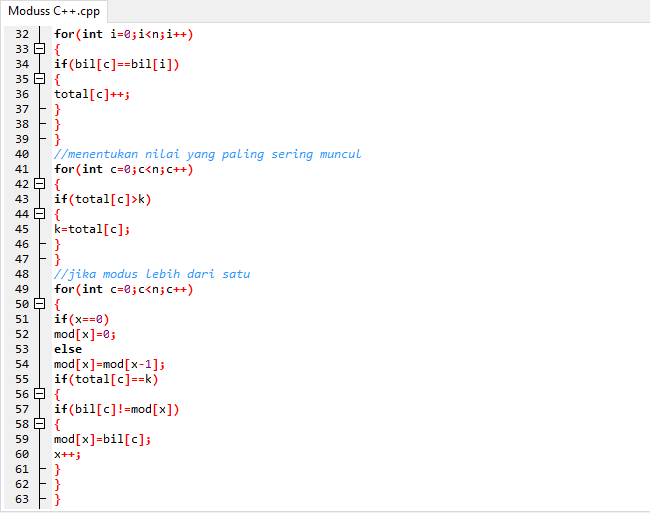Click the 'mod[x]=0;' statement
The image size is (650, 513).
click(85, 334)
